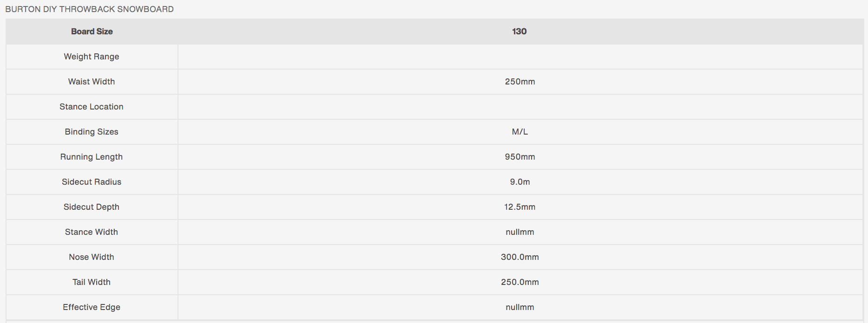Click the Running Length label
The width and height of the screenshot is (868, 323).
tap(92, 157)
